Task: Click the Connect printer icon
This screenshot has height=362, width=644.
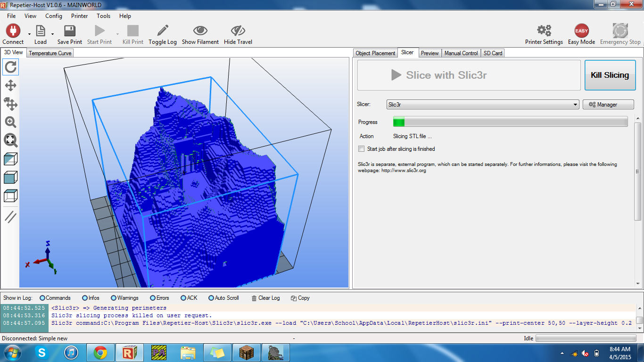Action: pos(13,31)
